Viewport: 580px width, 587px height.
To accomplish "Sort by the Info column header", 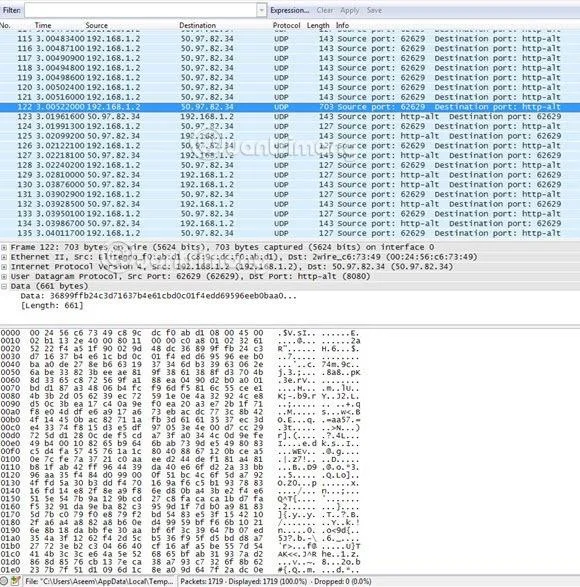I will pyautogui.click(x=342, y=25).
